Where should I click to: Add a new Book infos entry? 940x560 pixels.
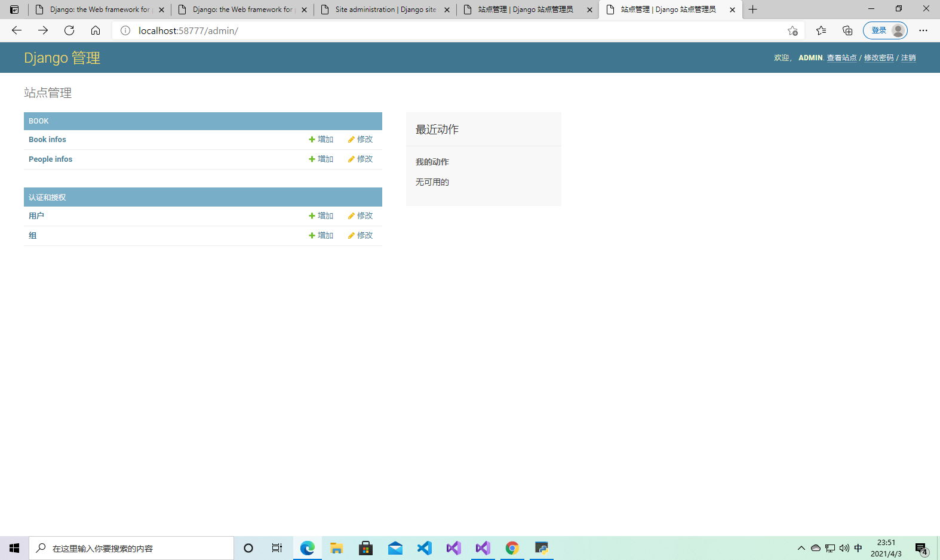point(321,140)
